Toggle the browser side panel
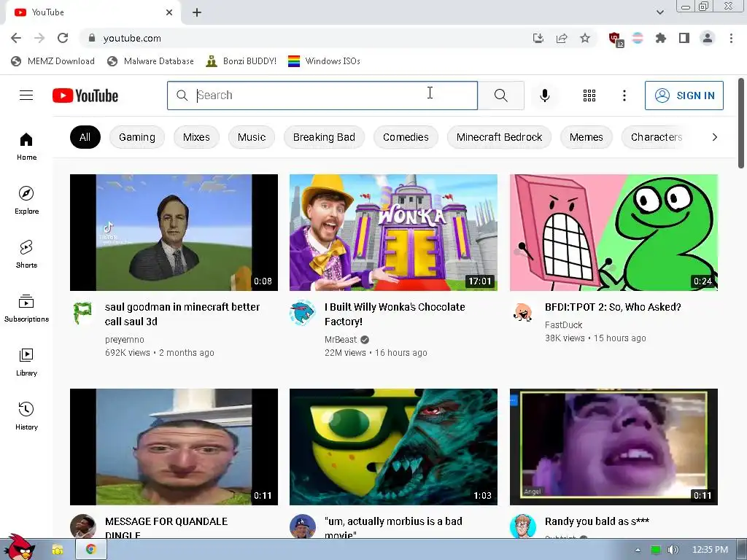Viewport: 747px width, 560px height. pyautogui.click(x=684, y=38)
